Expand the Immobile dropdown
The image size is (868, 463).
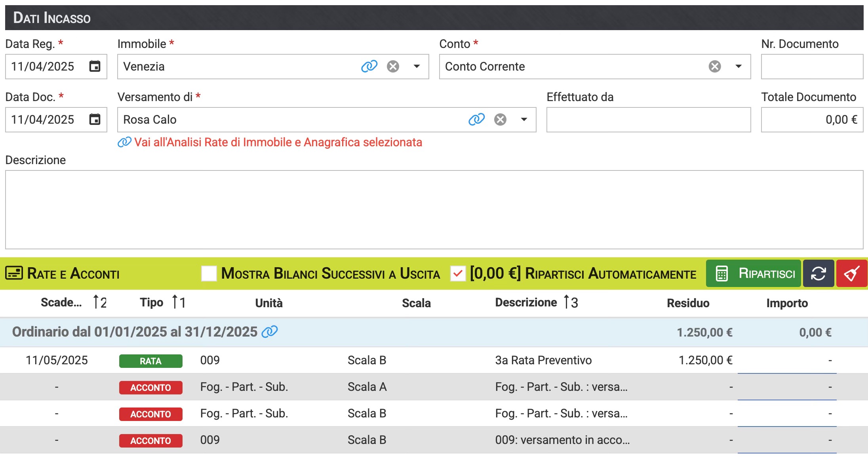(x=417, y=66)
